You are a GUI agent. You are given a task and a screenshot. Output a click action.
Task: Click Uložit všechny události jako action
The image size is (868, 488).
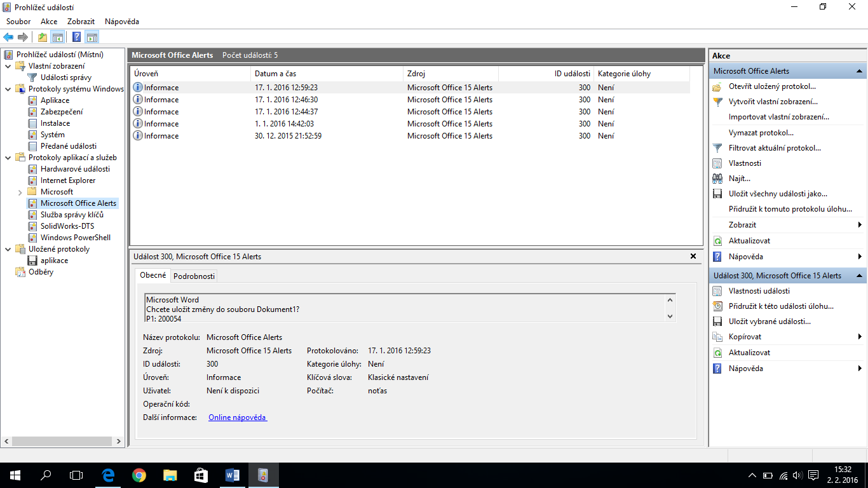(778, 194)
